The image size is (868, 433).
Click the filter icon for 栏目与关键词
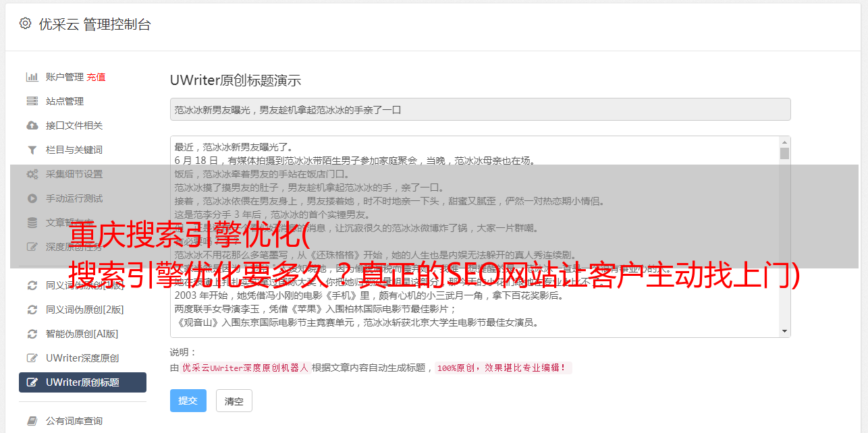(x=32, y=150)
